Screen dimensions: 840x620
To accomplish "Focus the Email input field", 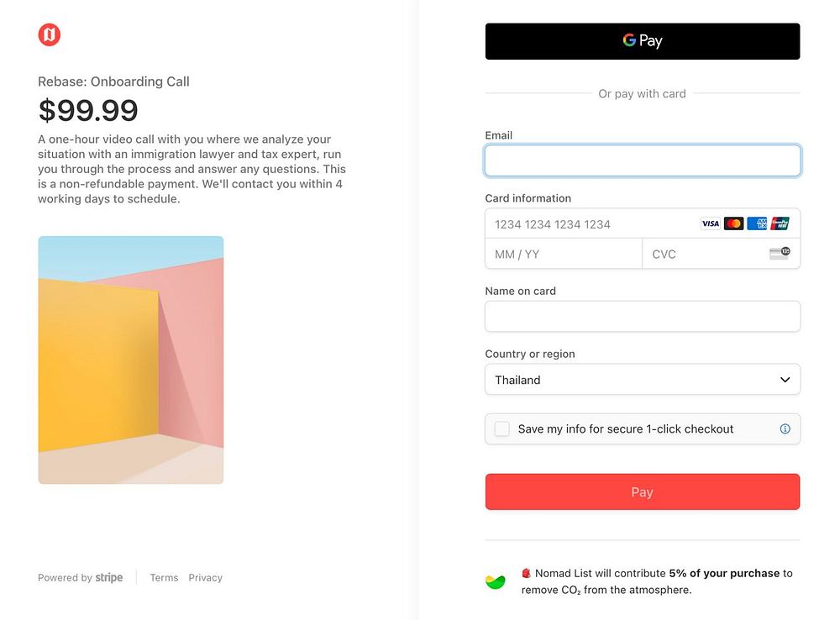I will [x=642, y=160].
